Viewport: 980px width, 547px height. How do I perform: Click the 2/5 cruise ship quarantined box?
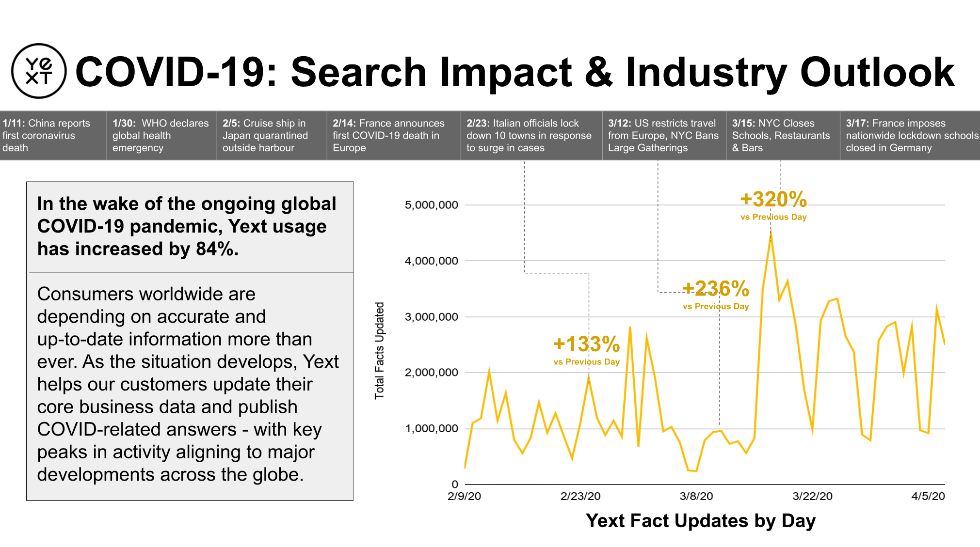tap(271, 136)
